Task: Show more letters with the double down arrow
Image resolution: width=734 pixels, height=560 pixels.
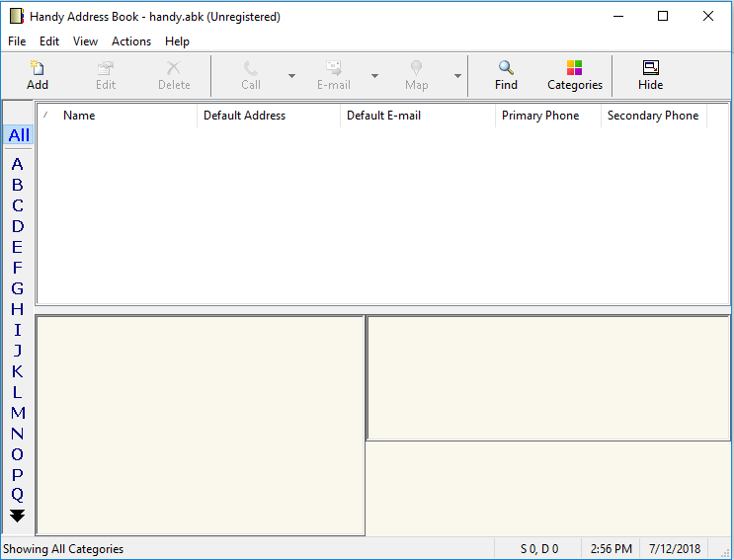Action: (18, 516)
